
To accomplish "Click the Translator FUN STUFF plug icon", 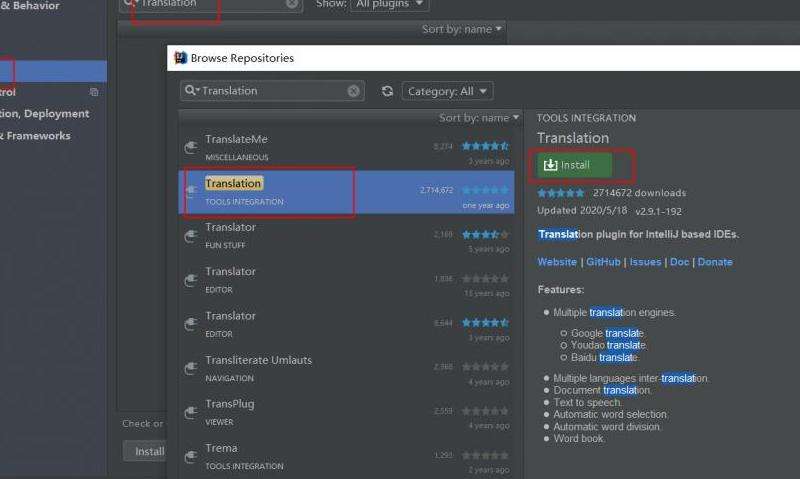I will (191, 236).
